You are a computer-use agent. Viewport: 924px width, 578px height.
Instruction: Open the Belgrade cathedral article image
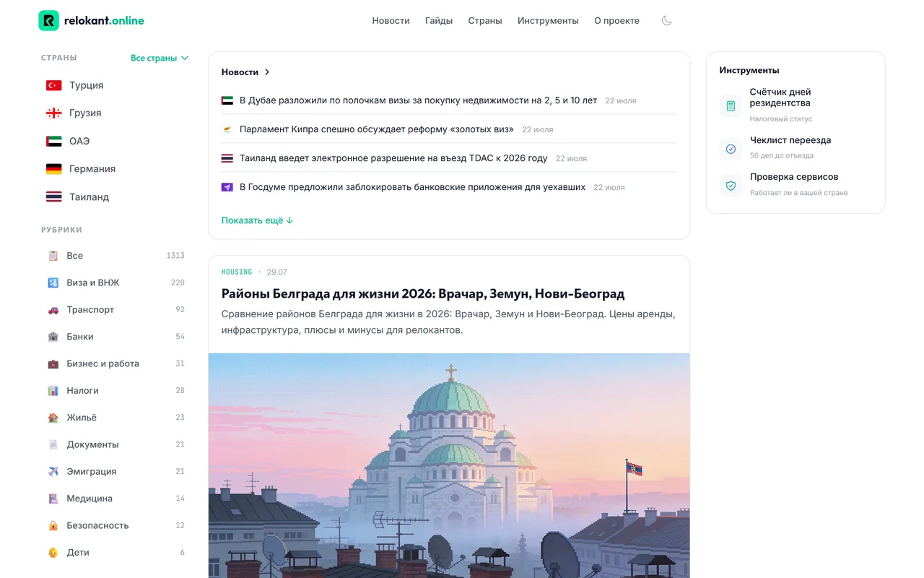[449, 465]
